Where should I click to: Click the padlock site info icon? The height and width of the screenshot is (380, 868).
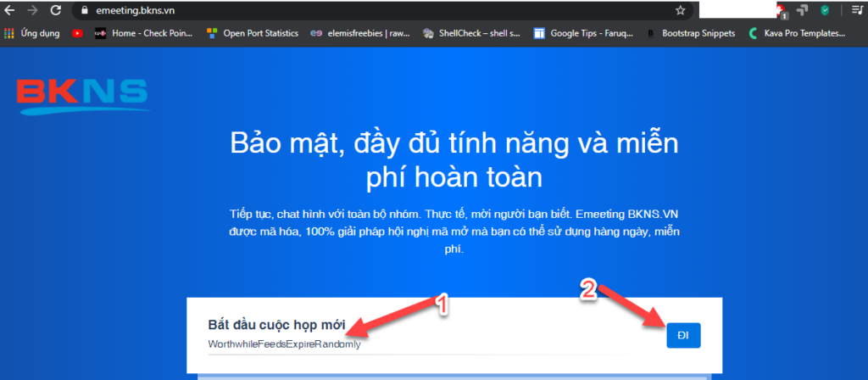click(84, 11)
